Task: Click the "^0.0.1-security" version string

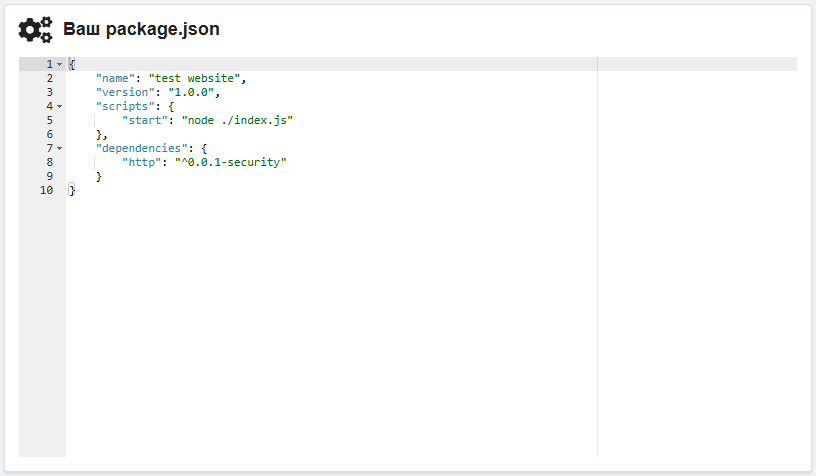Action: tap(230, 162)
